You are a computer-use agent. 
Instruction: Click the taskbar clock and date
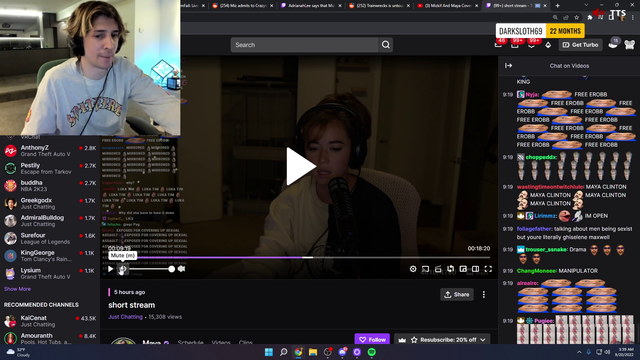pyautogui.click(x=624, y=352)
